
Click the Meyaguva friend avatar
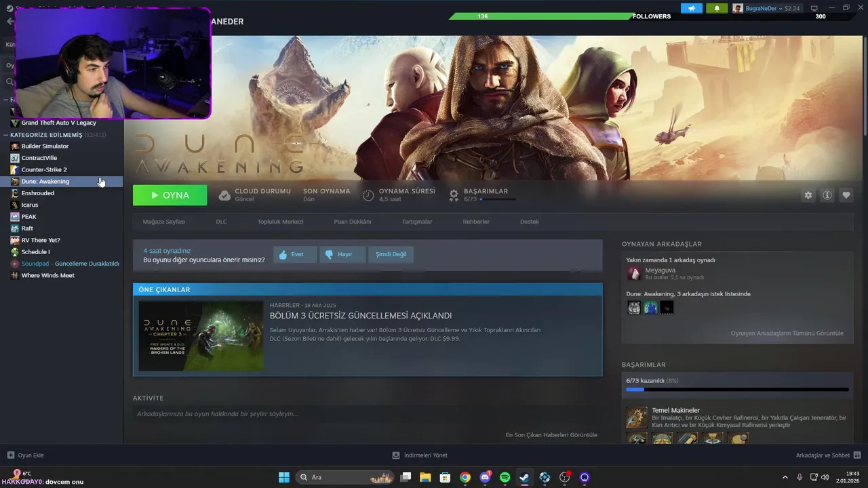[x=633, y=273]
